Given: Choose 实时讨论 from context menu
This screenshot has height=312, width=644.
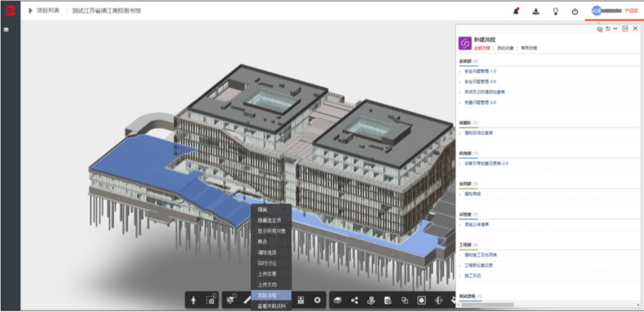Looking at the screenshot, I should 271,263.
